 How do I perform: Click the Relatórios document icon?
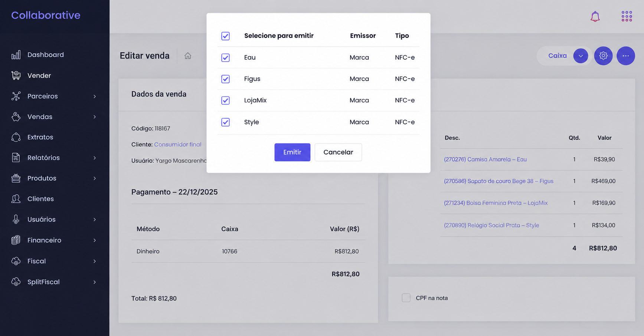tap(16, 158)
